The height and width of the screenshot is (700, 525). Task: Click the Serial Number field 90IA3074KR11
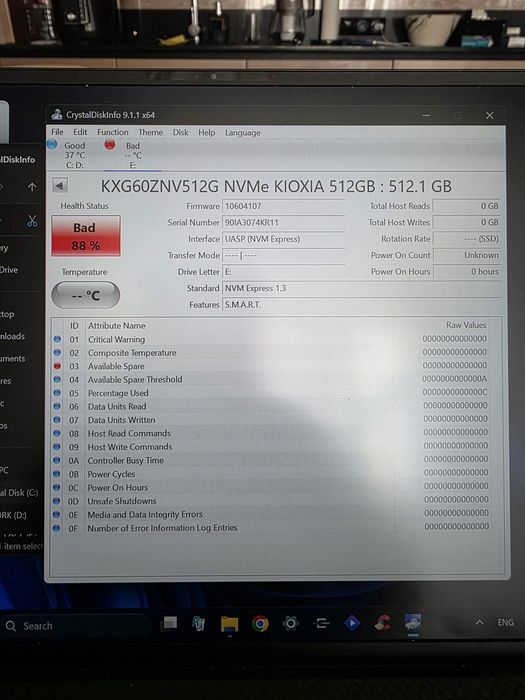[x=283, y=222]
